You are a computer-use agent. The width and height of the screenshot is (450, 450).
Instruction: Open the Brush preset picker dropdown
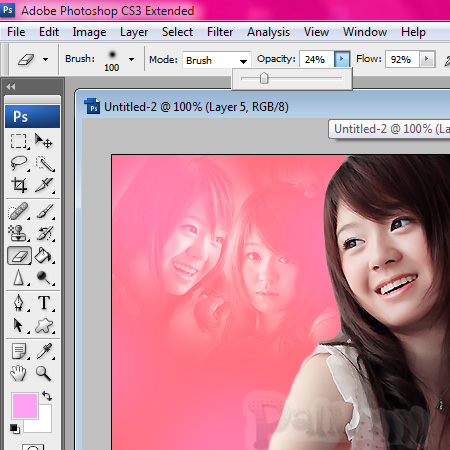point(131,60)
